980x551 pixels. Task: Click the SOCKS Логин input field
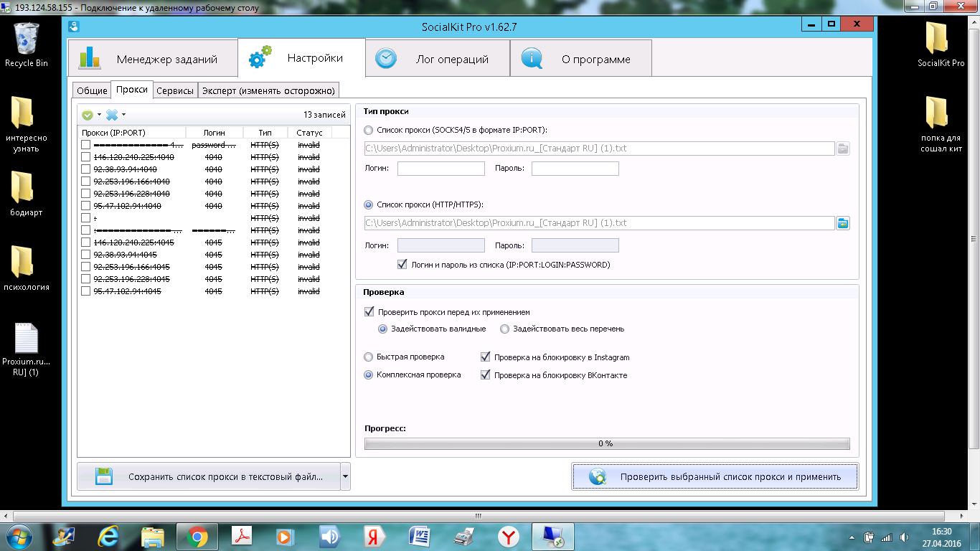pos(441,169)
